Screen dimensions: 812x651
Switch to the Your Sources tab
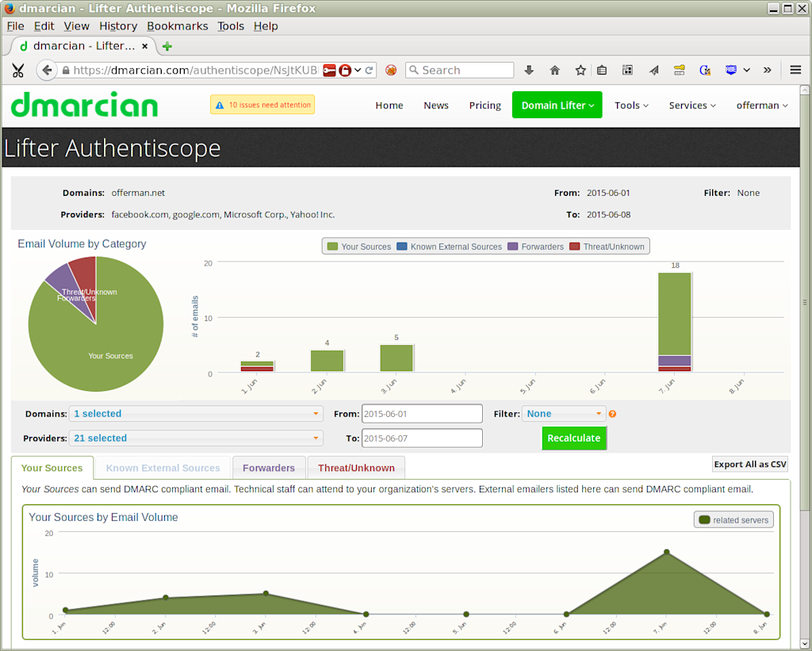52,468
